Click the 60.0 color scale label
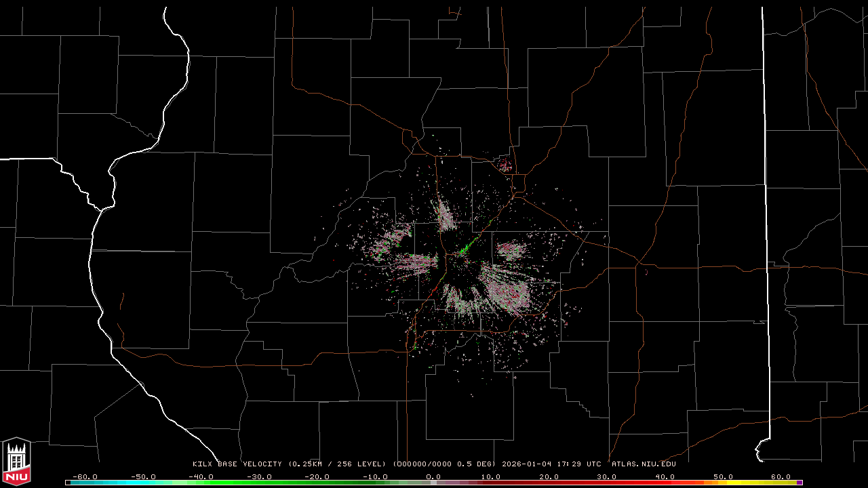 pos(781,476)
